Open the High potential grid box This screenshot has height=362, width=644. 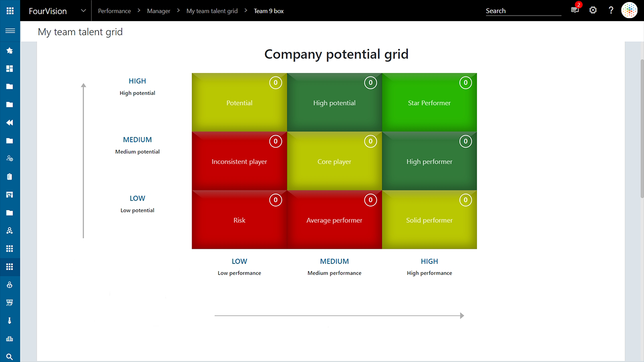pos(335,103)
